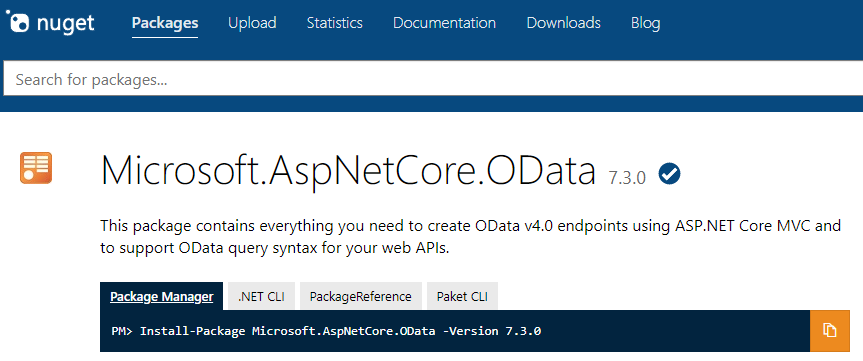
Task: Open the Packages nav item
Action: coord(165,23)
